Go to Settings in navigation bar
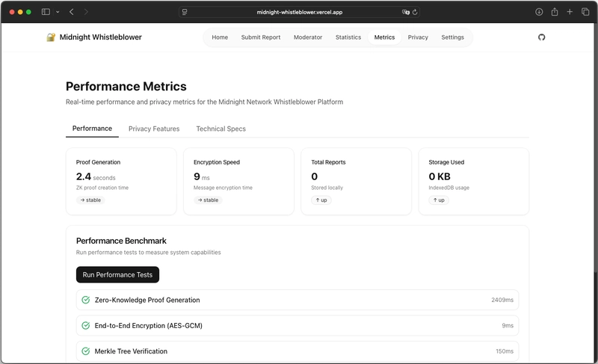Image resolution: width=598 pixels, height=364 pixels. click(x=452, y=37)
